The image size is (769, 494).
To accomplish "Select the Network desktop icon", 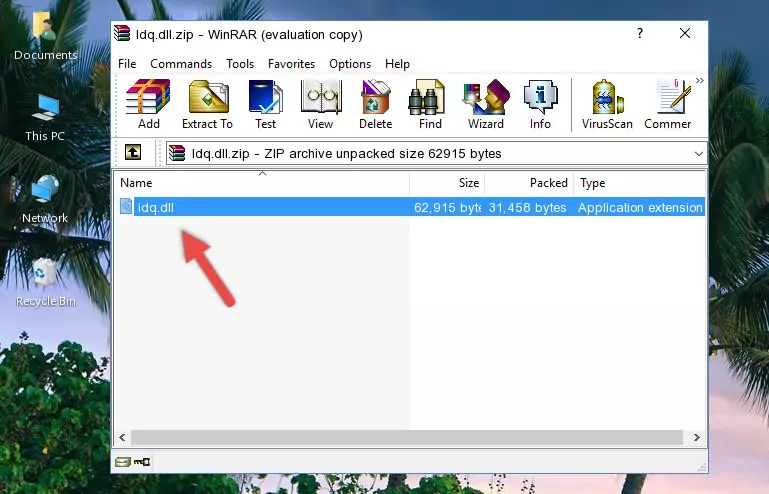I will point(45,199).
